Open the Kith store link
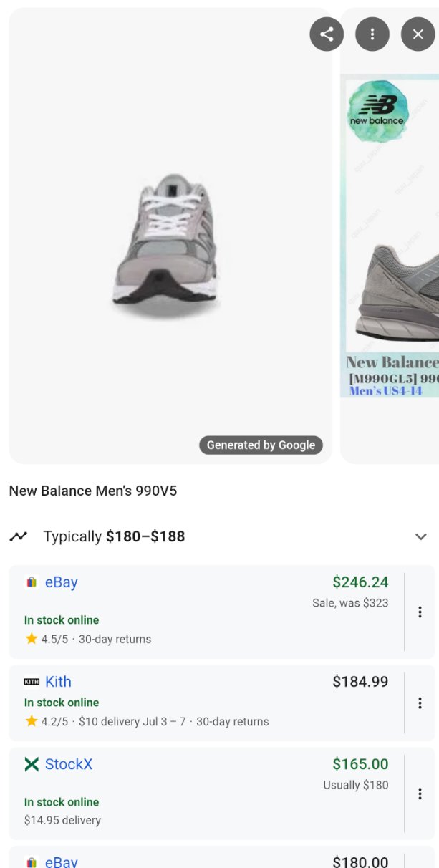 (58, 682)
